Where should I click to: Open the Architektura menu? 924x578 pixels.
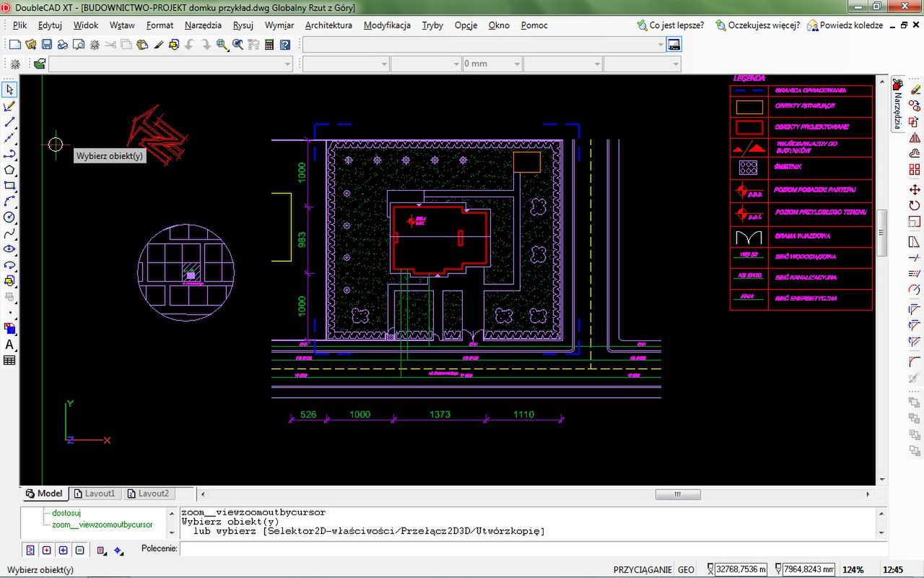328,25
